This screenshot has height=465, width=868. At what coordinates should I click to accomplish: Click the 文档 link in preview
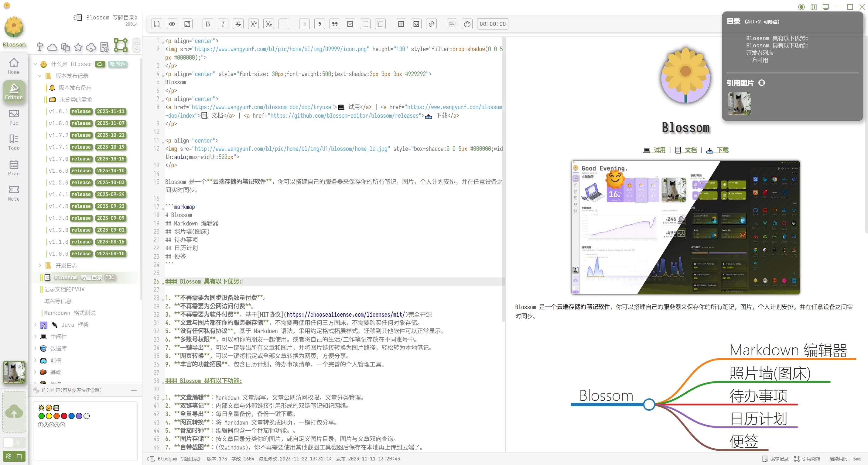point(690,150)
